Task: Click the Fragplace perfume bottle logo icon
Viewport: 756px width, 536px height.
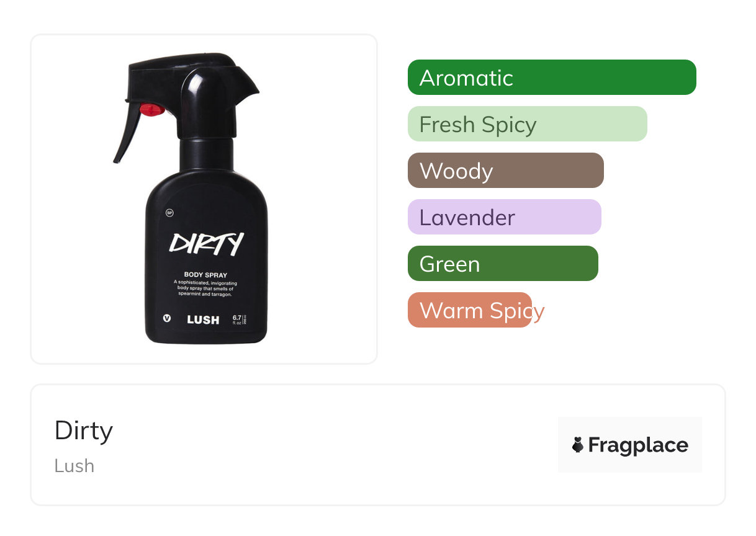Action: point(578,445)
